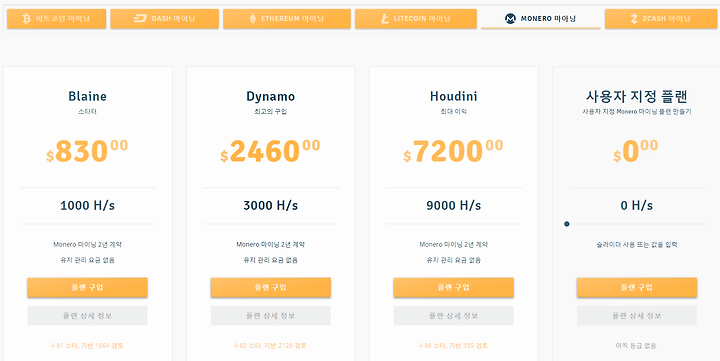Click 슬라이더 사용 또는 값을 입력 text
Image resolution: width=720 pixels, height=361 pixels.
click(636, 245)
